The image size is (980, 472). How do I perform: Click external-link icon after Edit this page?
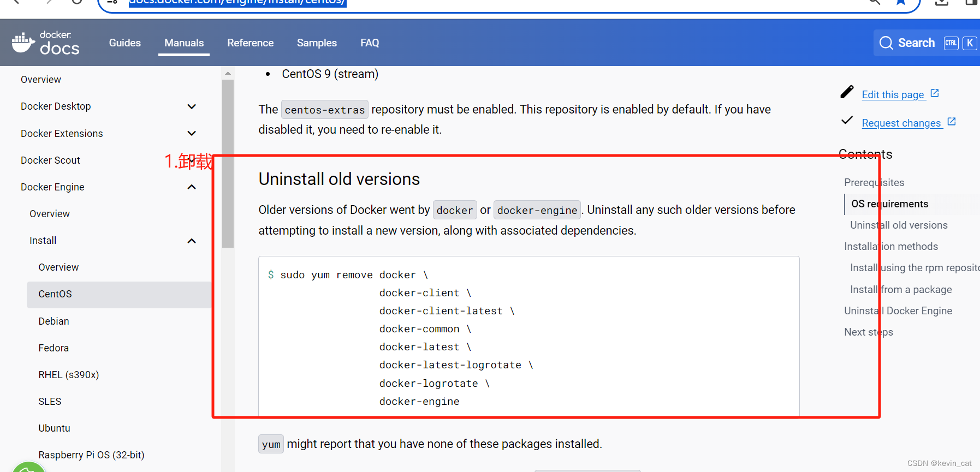935,93
